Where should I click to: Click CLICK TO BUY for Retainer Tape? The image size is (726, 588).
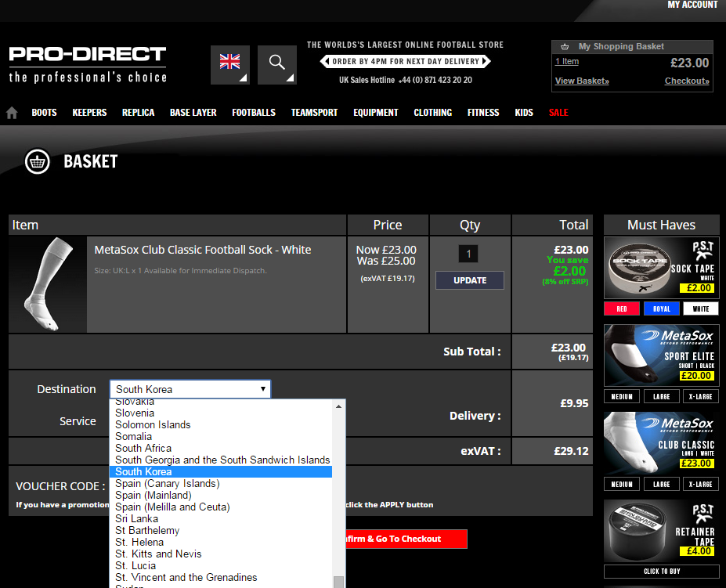pos(662,572)
